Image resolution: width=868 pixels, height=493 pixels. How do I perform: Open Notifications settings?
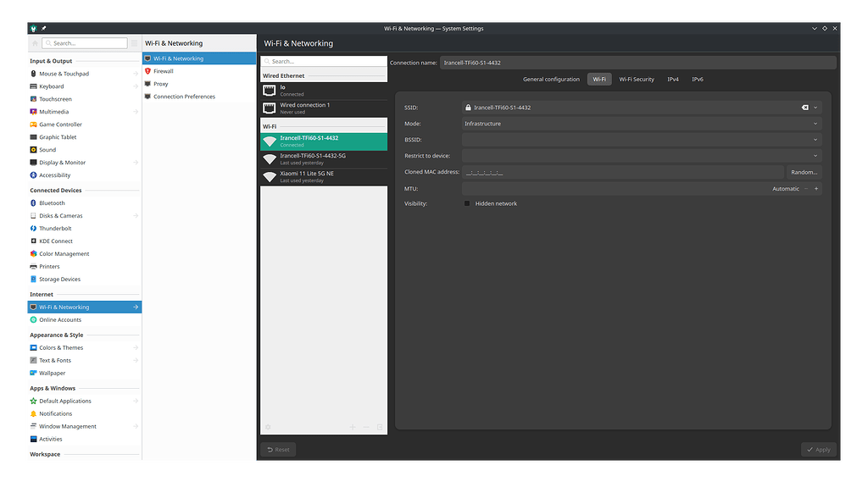pos(84,414)
